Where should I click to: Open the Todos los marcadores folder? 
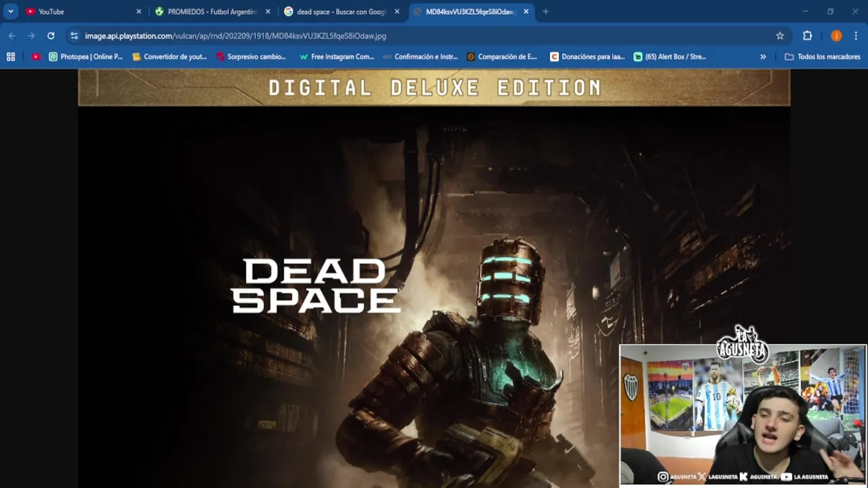823,57
